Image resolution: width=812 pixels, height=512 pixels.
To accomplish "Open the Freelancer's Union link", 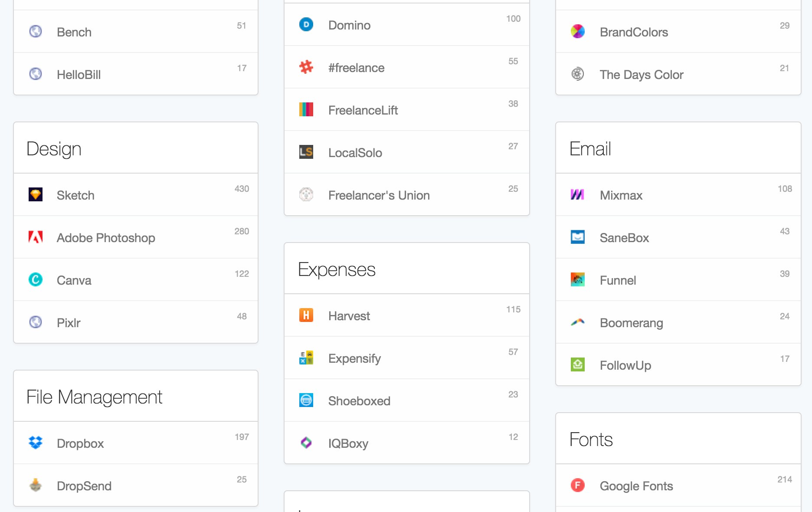I will [x=379, y=195].
